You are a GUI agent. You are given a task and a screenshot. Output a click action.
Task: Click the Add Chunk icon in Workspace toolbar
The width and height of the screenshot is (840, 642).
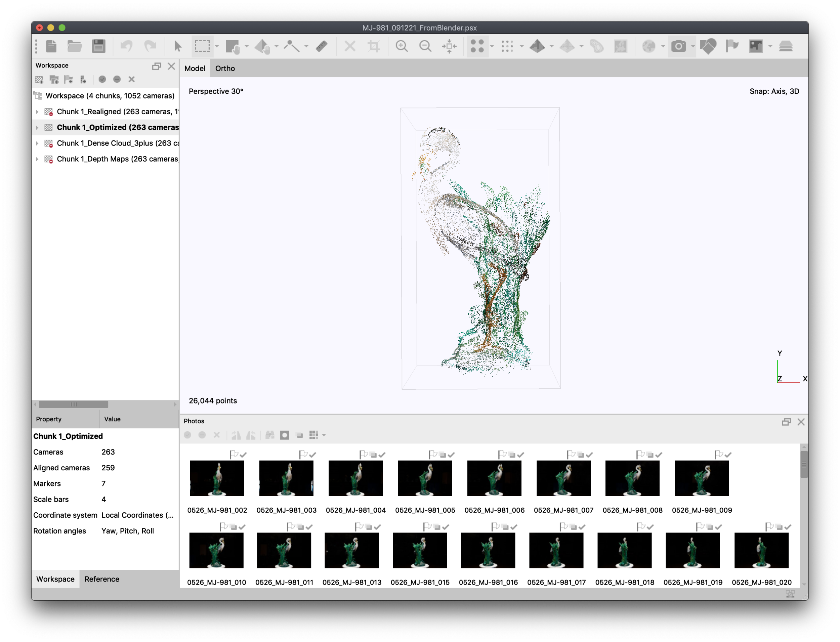(39, 80)
